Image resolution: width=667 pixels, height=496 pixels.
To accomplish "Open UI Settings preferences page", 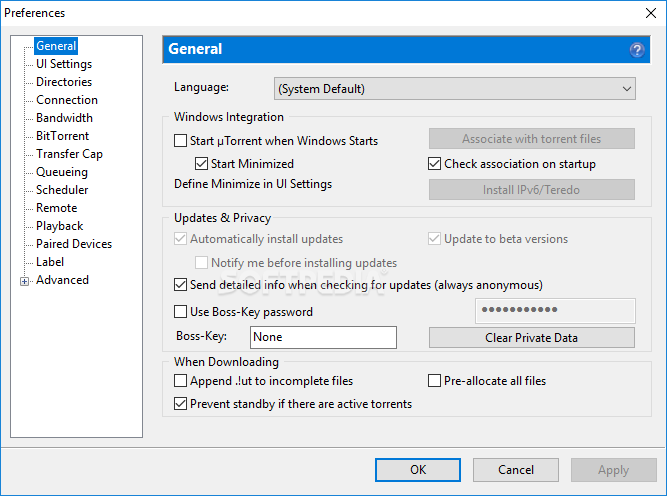I will click(64, 64).
